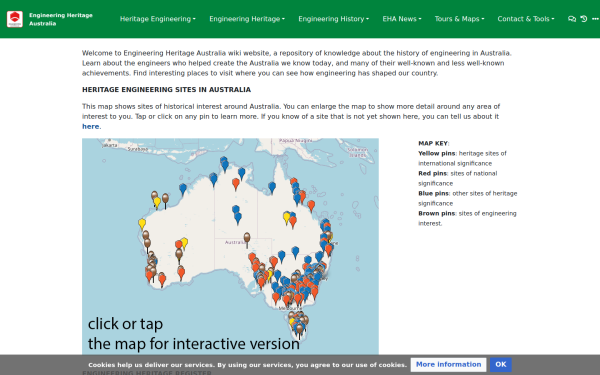This screenshot has height=375, width=600.
Task: Open the interactive Australia heritage sites map
Action: coord(230,246)
